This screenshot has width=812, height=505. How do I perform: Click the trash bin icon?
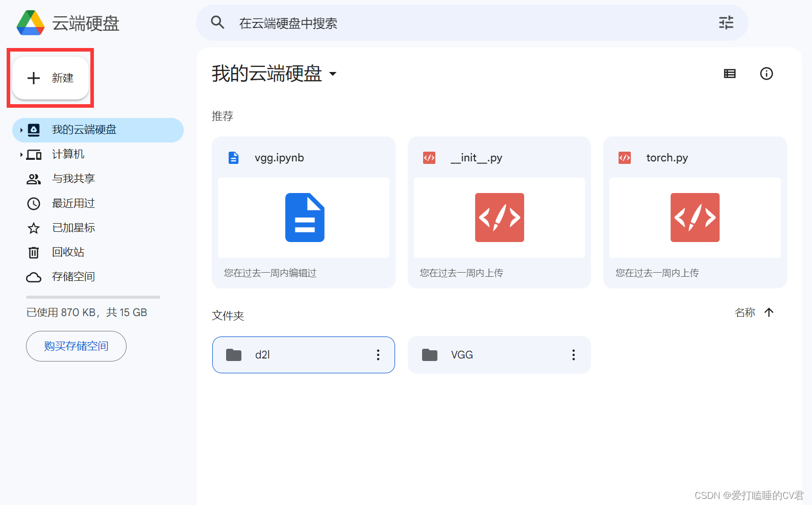coord(34,252)
